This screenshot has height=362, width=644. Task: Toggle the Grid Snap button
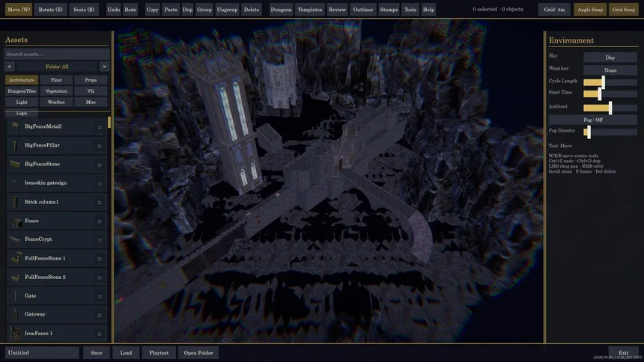[x=623, y=10]
